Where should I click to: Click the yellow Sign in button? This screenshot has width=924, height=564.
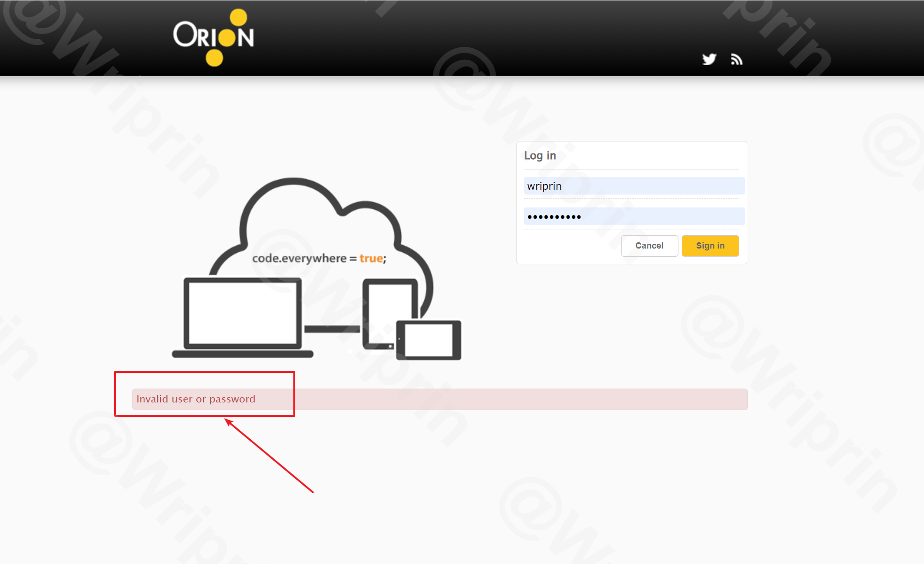710,246
